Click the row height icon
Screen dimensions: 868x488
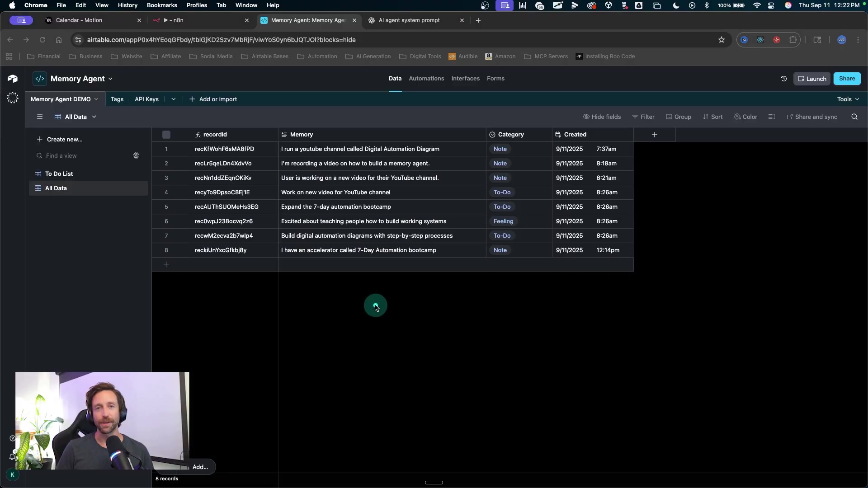coord(771,117)
